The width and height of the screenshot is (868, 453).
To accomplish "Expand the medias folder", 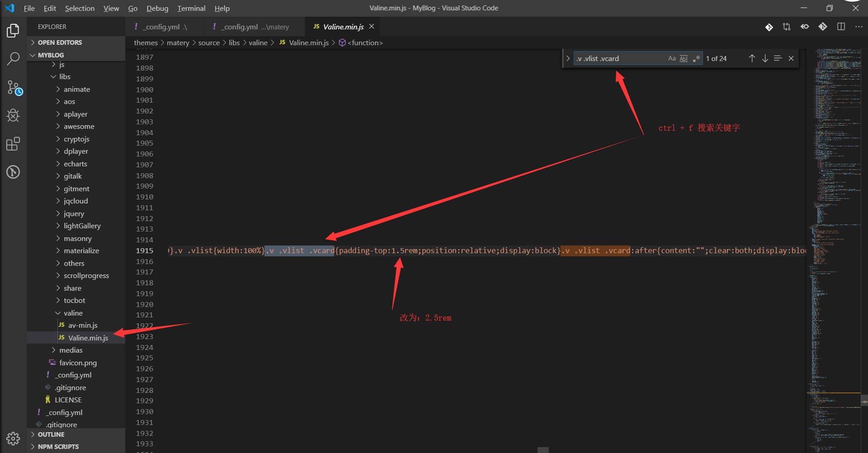I will (x=76, y=350).
